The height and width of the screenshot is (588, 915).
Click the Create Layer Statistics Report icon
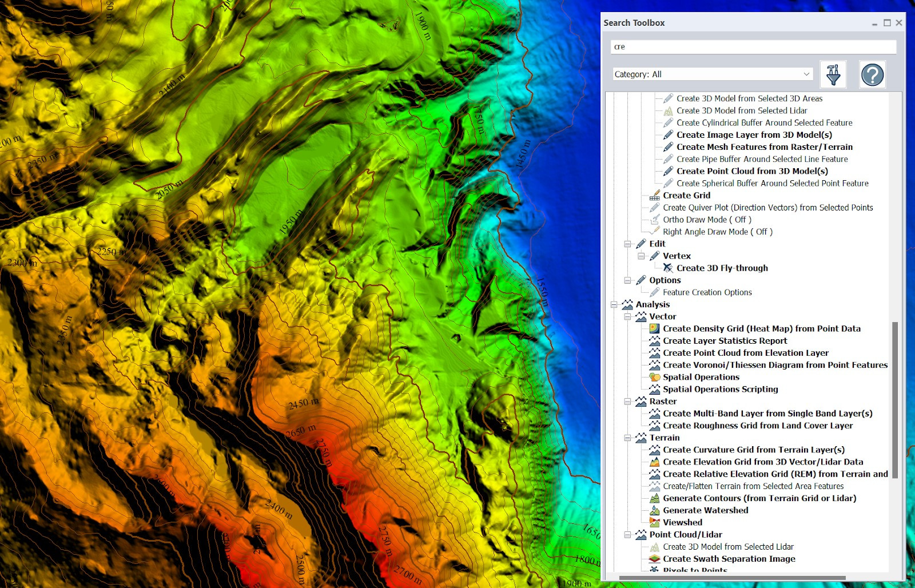tap(654, 341)
